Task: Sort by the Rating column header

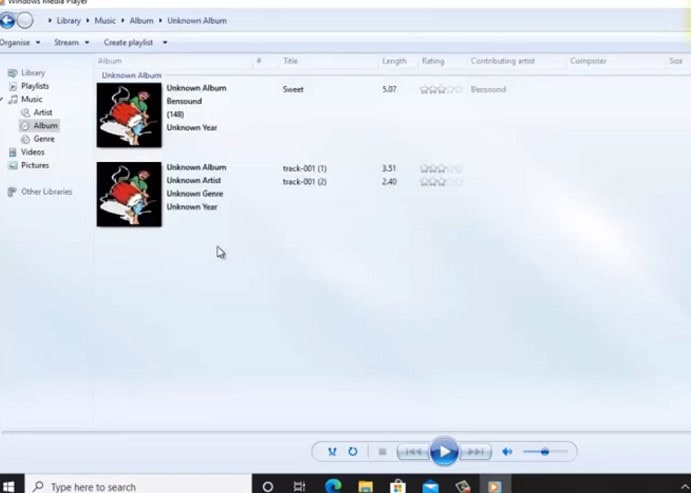Action: (x=433, y=61)
